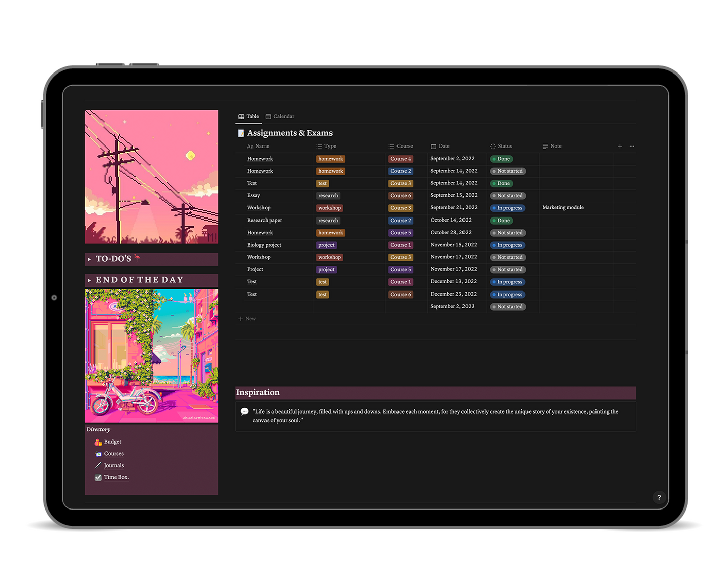Expand the TO-DO'S toggle section
Image resolution: width=728 pixels, height=582 pixels.
(90, 259)
